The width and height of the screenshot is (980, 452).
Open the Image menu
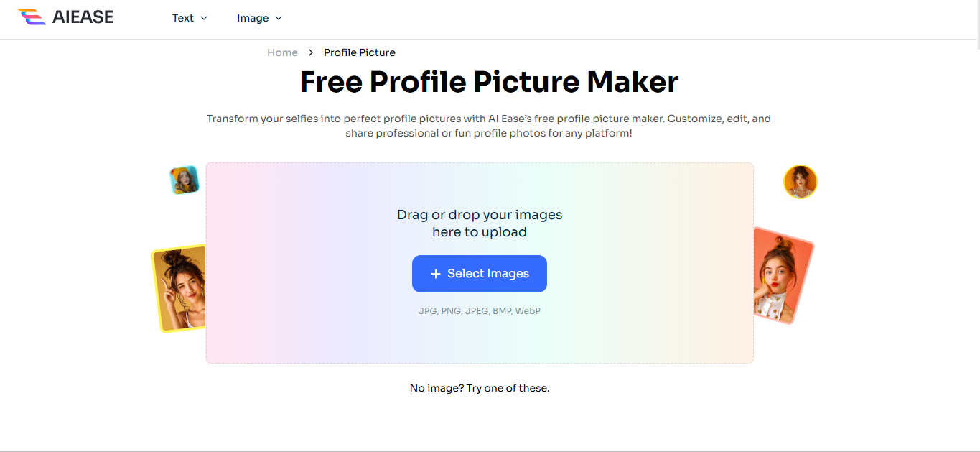253,18
